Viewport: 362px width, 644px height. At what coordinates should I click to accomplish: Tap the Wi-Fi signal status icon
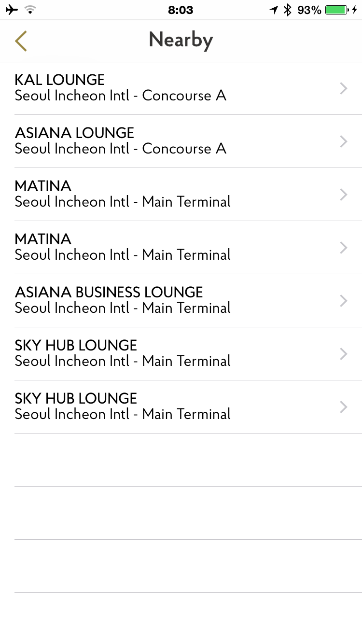(30, 10)
